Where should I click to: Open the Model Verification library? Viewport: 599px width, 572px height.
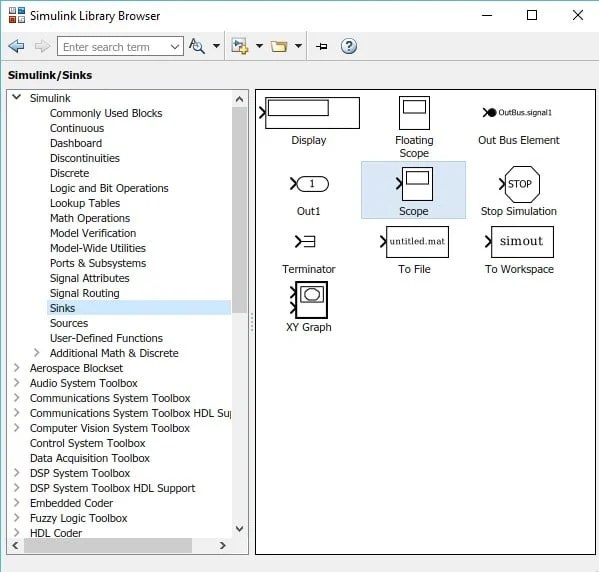pos(93,233)
